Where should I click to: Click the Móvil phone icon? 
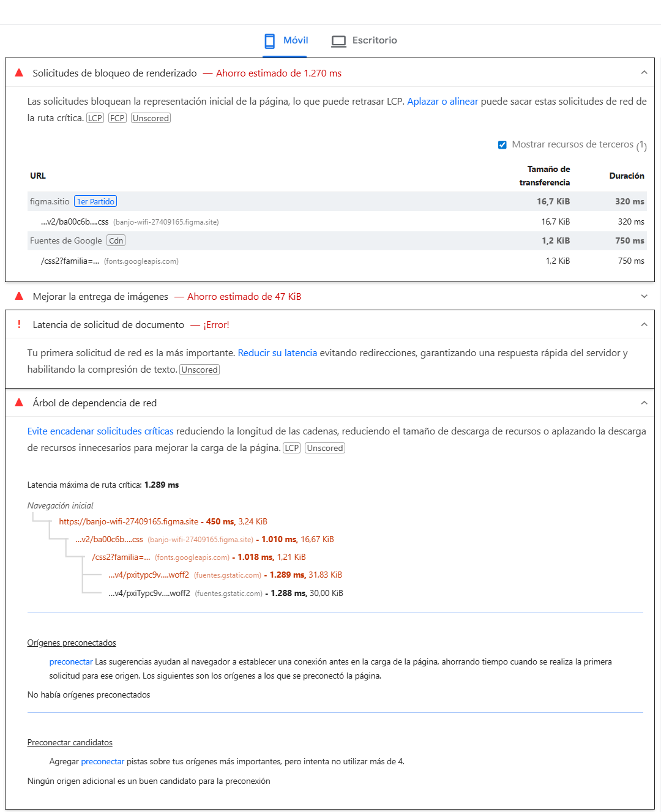point(269,41)
